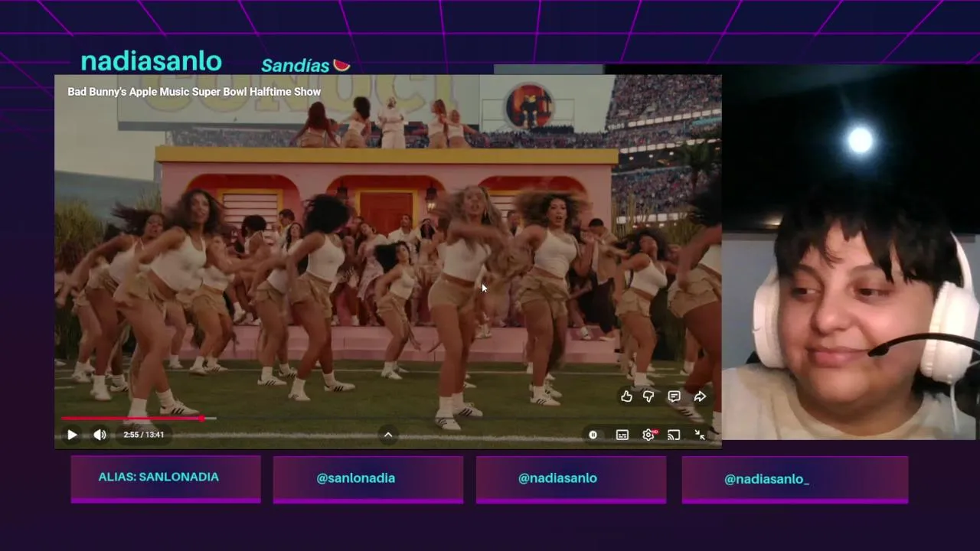Image resolution: width=980 pixels, height=551 pixels.
Task: Seek on the red progress bar
Action: (x=138, y=419)
